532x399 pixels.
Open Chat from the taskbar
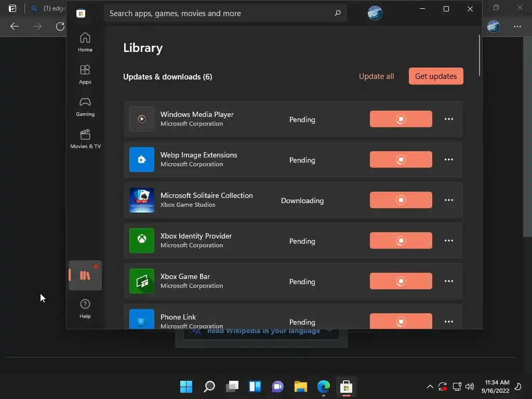click(x=277, y=387)
